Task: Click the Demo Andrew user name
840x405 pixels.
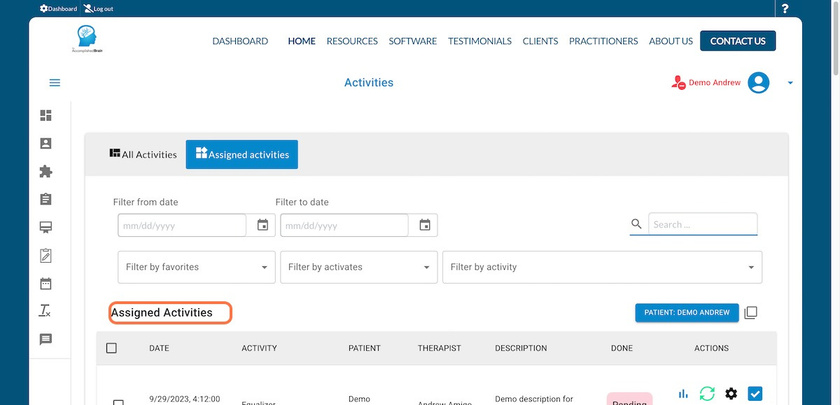Action: coord(714,82)
